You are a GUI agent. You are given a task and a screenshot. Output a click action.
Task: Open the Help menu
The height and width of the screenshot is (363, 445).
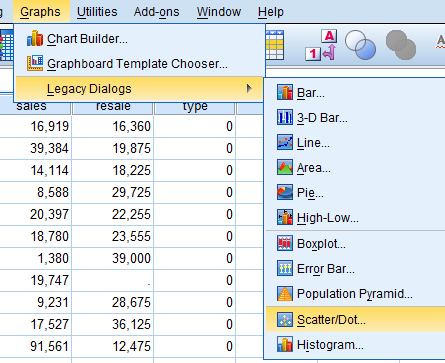tap(271, 12)
